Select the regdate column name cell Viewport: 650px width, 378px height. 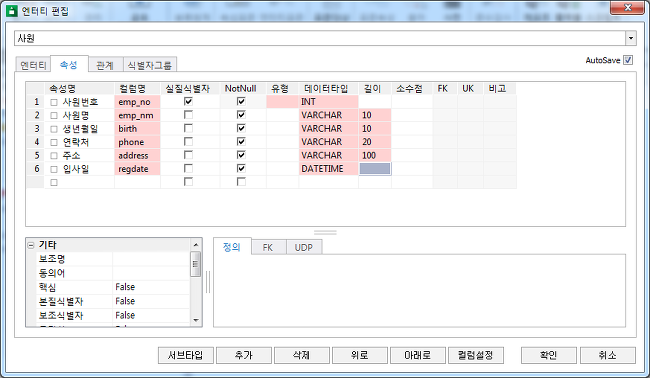point(137,169)
